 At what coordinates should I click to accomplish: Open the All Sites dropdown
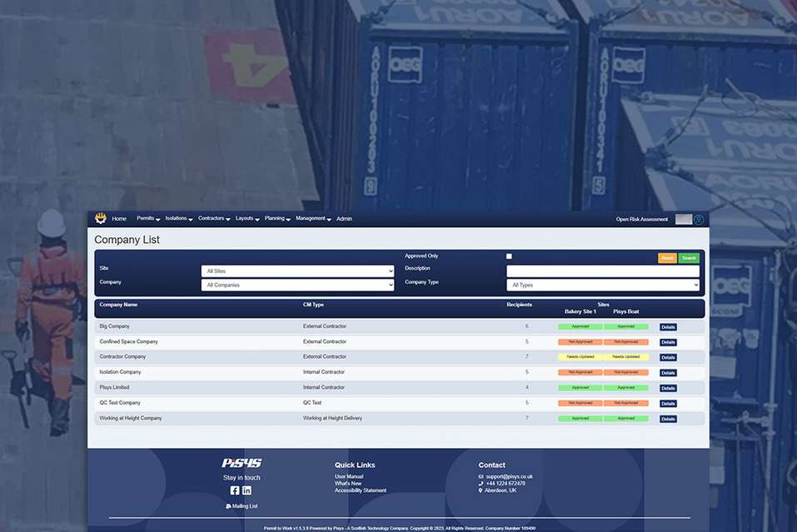(x=297, y=270)
